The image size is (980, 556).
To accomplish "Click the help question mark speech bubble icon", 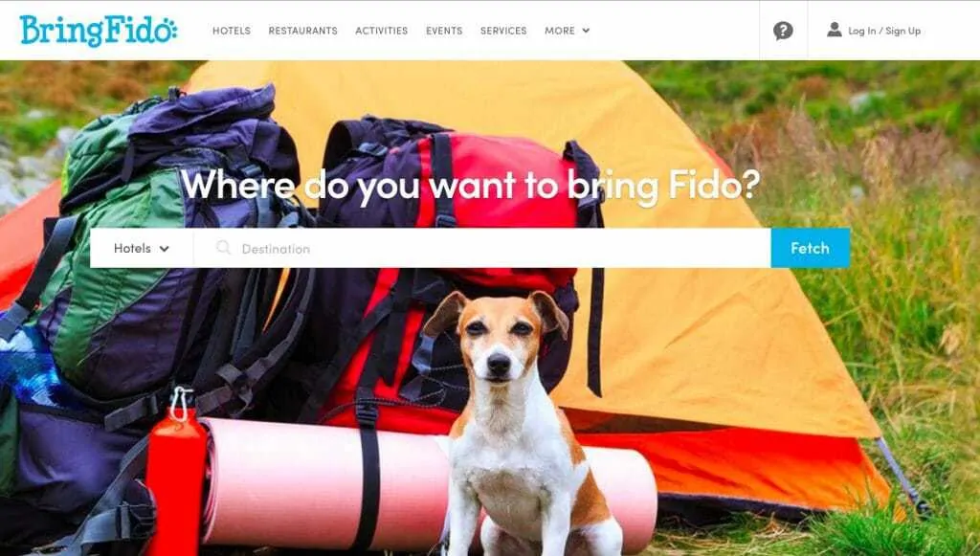I will click(783, 31).
